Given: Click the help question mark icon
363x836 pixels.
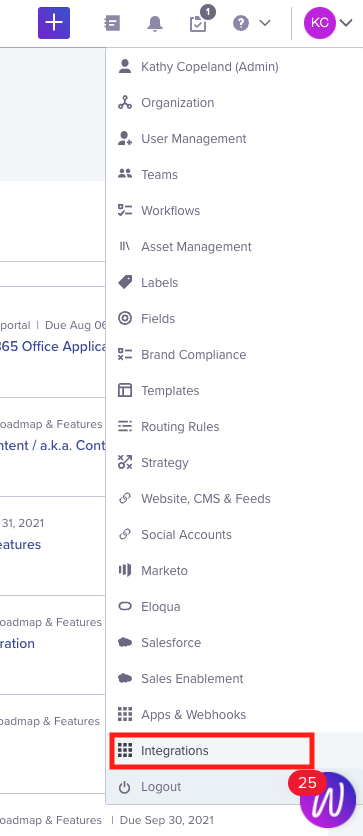Looking at the screenshot, I should pos(241,23).
